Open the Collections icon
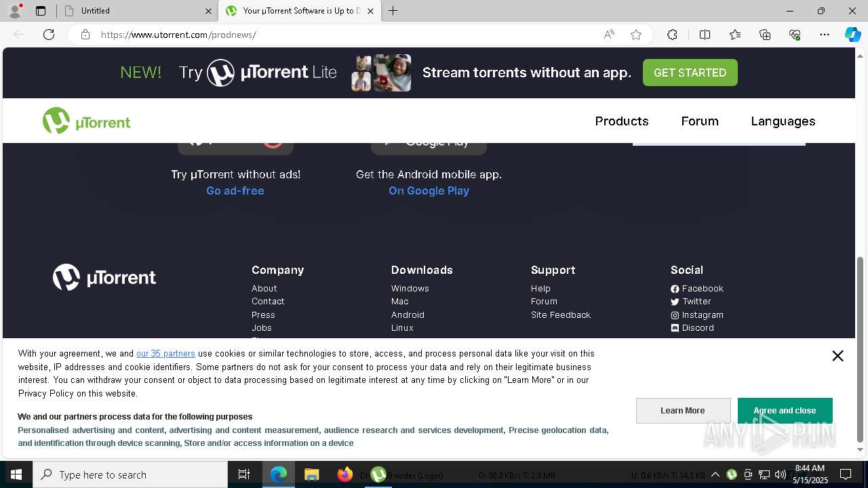868x488 pixels. 765,35
